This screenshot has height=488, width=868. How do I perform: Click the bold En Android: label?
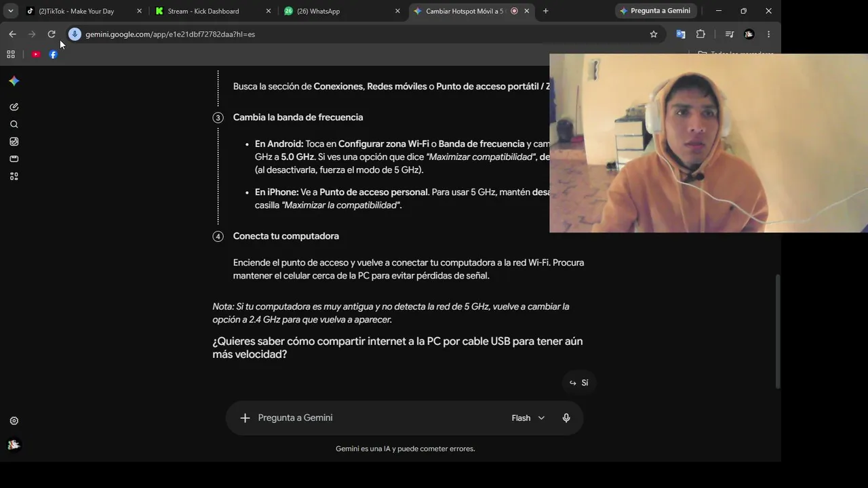point(279,144)
